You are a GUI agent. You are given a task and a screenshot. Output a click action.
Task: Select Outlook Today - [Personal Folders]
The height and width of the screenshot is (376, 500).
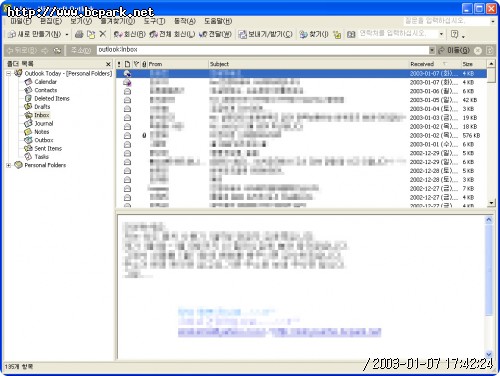[68, 73]
